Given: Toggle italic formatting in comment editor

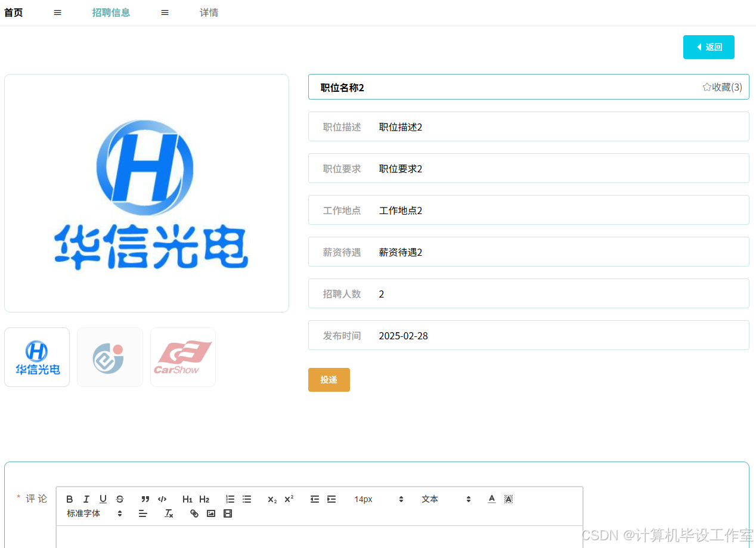Looking at the screenshot, I should 86,499.
